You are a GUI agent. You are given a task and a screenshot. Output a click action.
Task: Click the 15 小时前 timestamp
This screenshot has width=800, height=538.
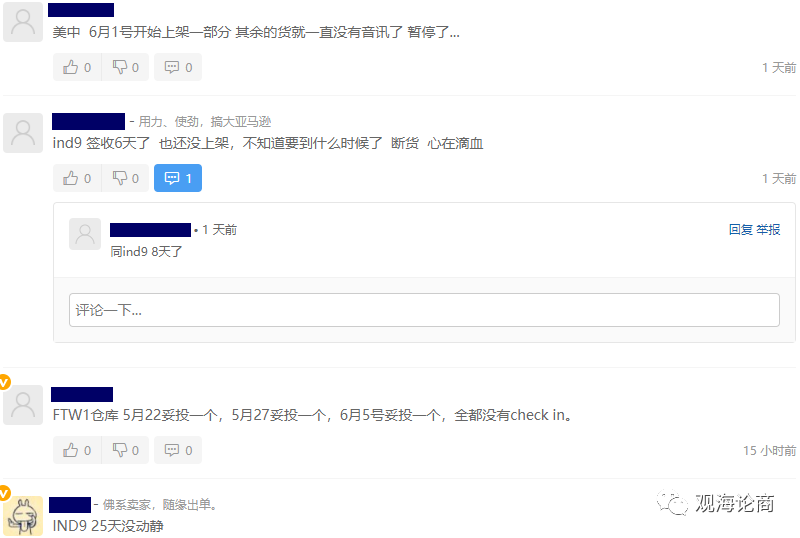click(769, 451)
